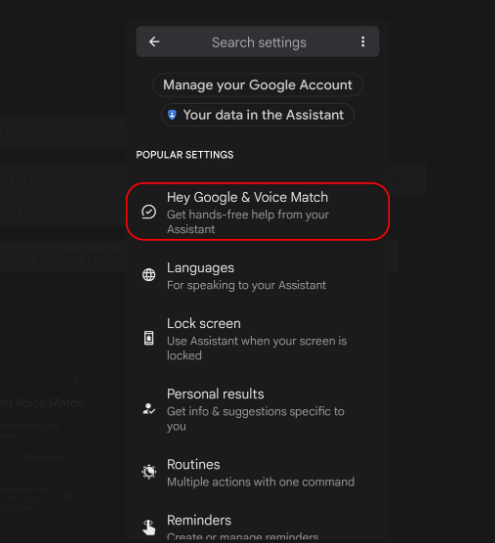The height and width of the screenshot is (543, 495).
Task: Go back using the left arrow
Action: click(x=154, y=42)
